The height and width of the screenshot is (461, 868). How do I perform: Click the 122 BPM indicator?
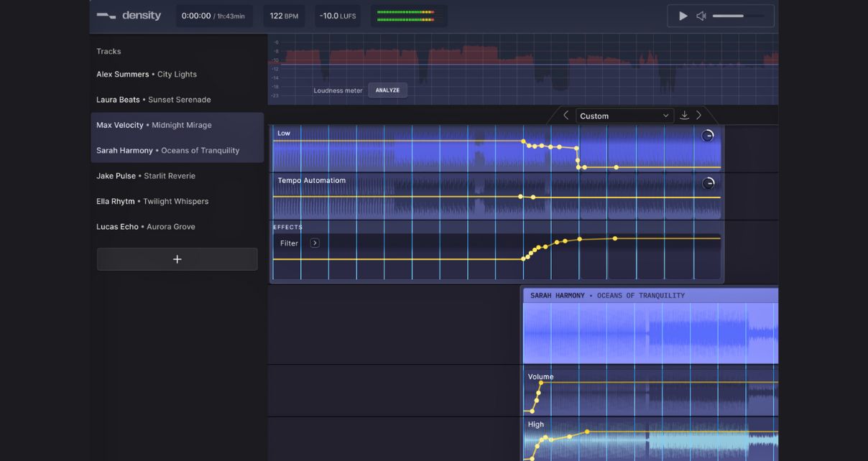coord(283,15)
